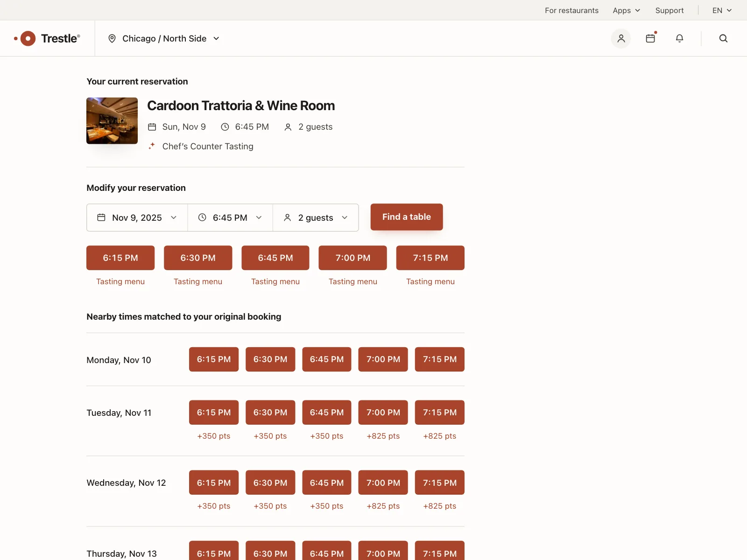Open the reservations calendar icon in header
This screenshot has width=747, height=560.
coord(650,38)
